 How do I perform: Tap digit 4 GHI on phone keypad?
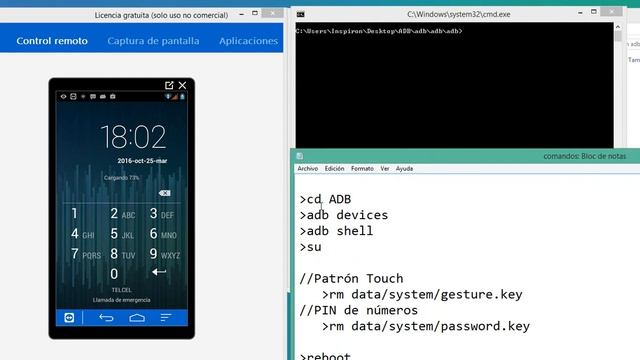coord(82,234)
